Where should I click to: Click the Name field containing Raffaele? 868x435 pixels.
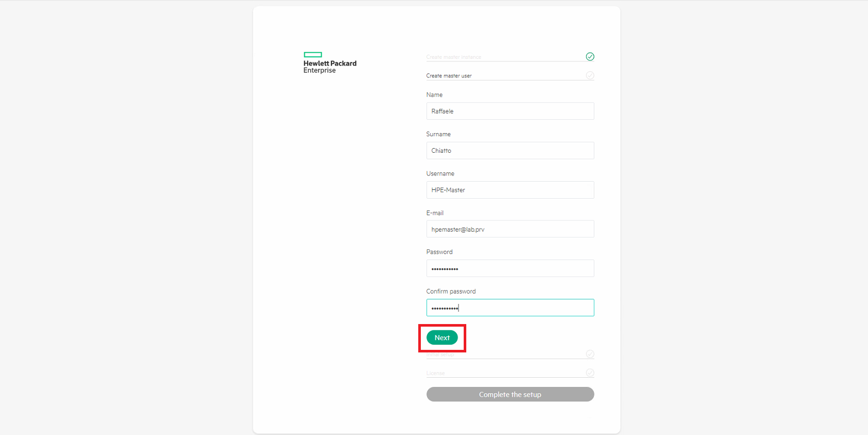510,111
